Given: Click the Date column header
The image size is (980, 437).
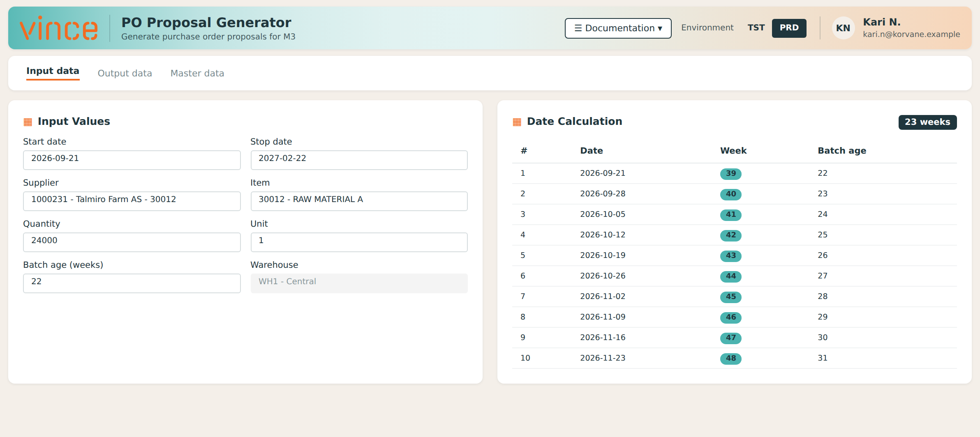Looking at the screenshot, I should point(592,151).
